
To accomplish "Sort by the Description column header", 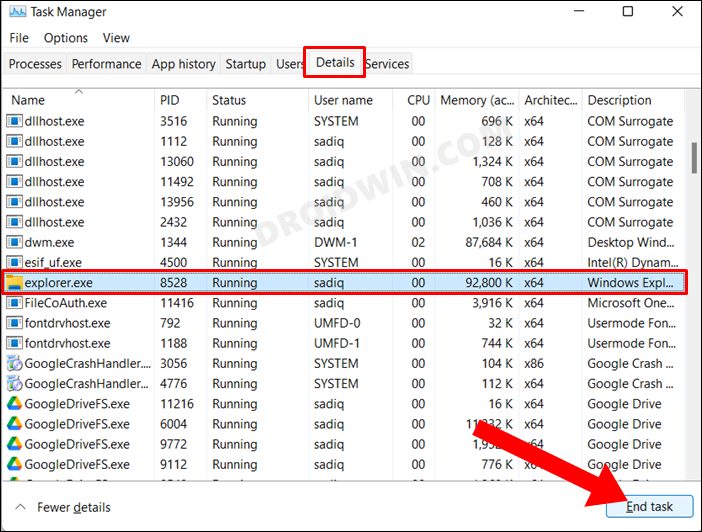I will point(633,100).
